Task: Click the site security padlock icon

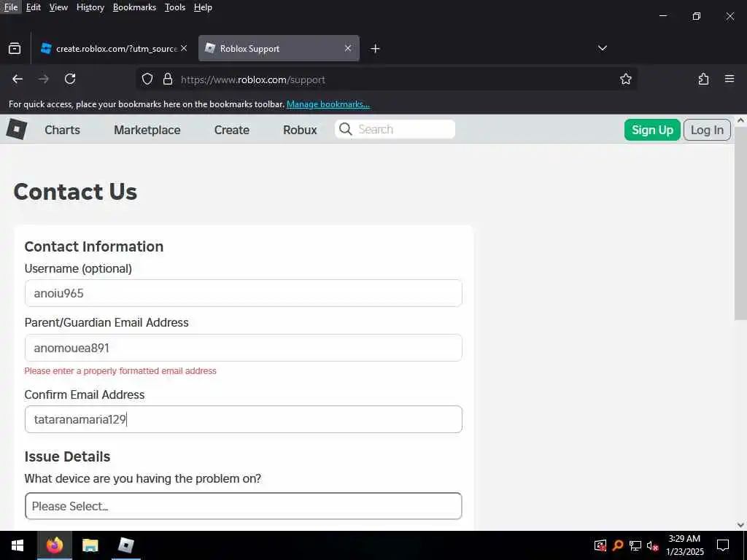Action: click(168, 79)
